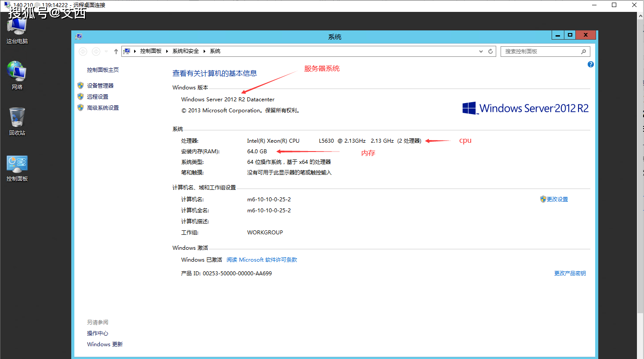The width and height of the screenshot is (644, 359).
Task: Click 更改设置 to change computer name
Action: 557,199
